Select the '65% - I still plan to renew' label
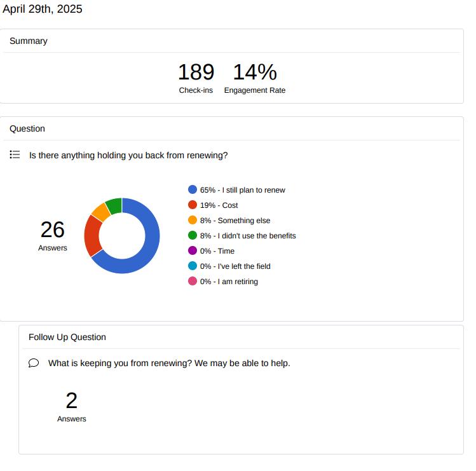This screenshot has width=476, height=471. pyautogui.click(x=242, y=190)
